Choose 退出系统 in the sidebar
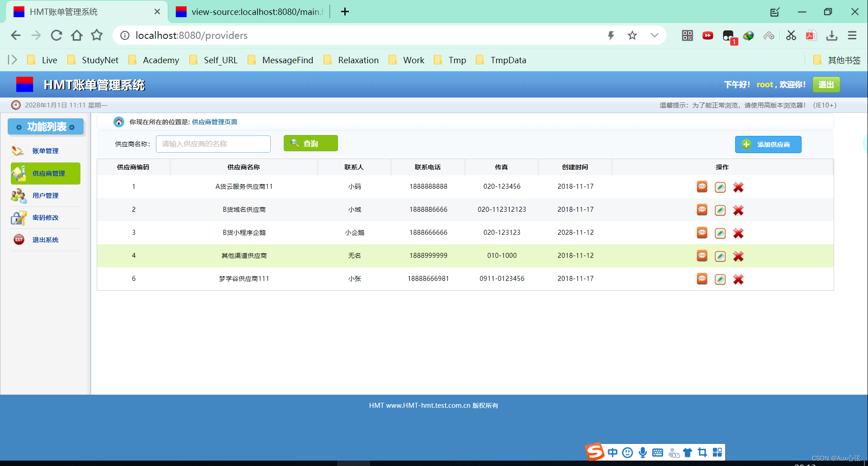This screenshot has height=466, width=868. coord(45,240)
